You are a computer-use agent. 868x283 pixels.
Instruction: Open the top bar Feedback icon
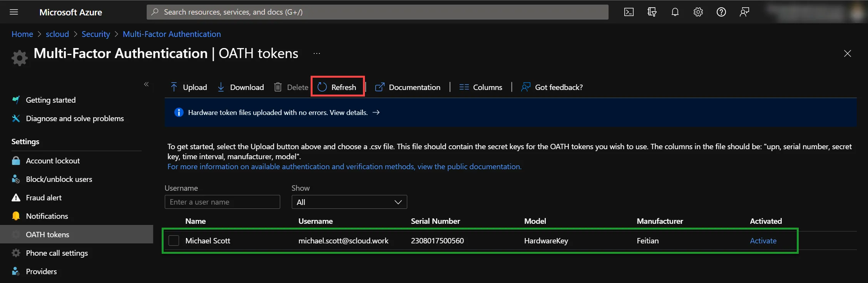point(744,12)
